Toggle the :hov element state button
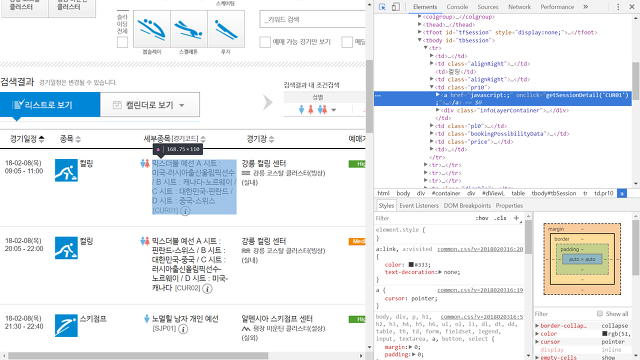640x360 pixels. 482,218
